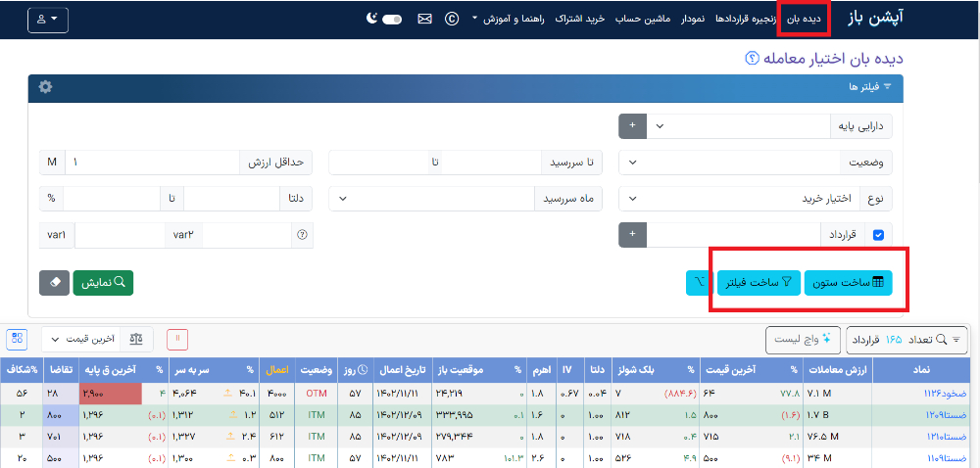Go to خرید اشتراک page
980x468 pixels.
coord(579,19)
